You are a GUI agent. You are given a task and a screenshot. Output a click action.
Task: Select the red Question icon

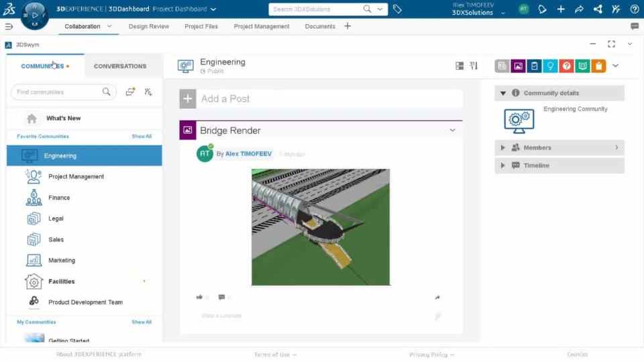coord(566,66)
